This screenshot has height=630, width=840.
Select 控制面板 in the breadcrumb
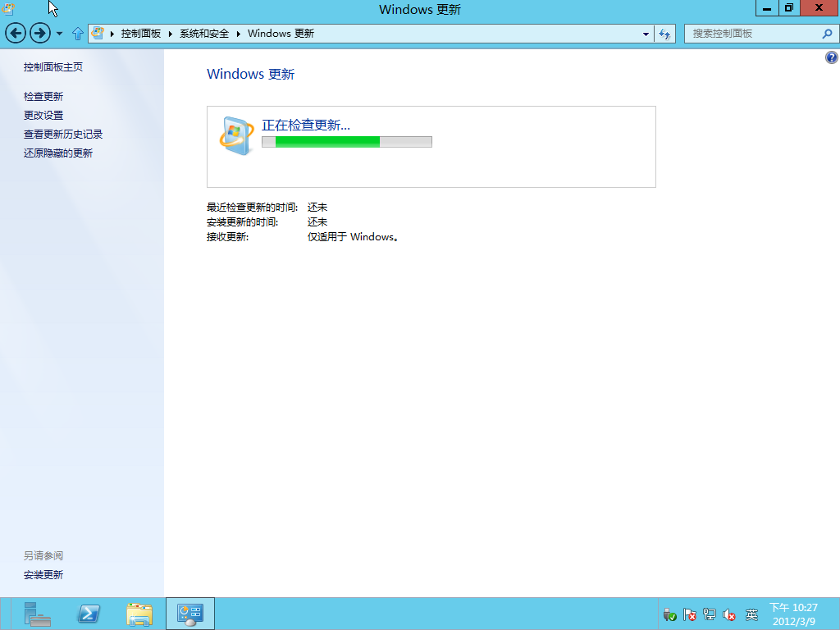pos(141,33)
